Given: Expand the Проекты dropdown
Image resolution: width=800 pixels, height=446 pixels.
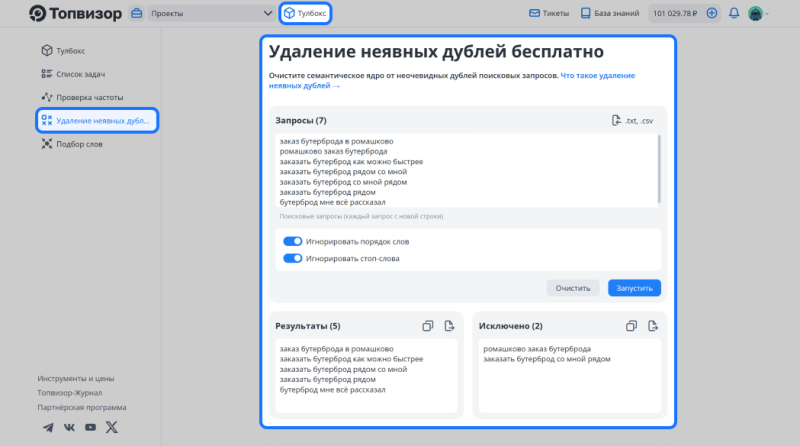Looking at the screenshot, I should 211,13.
